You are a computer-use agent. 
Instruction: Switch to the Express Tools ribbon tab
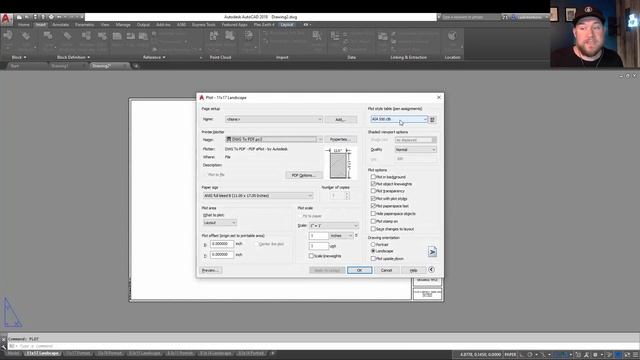point(203,25)
